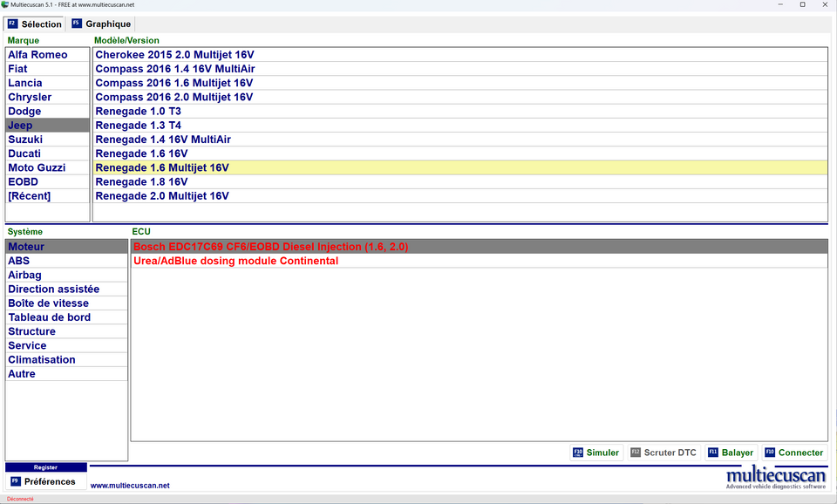Image resolution: width=837 pixels, height=504 pixels.
Task: Select the Dodge brand
Action: tap(47, 111)
